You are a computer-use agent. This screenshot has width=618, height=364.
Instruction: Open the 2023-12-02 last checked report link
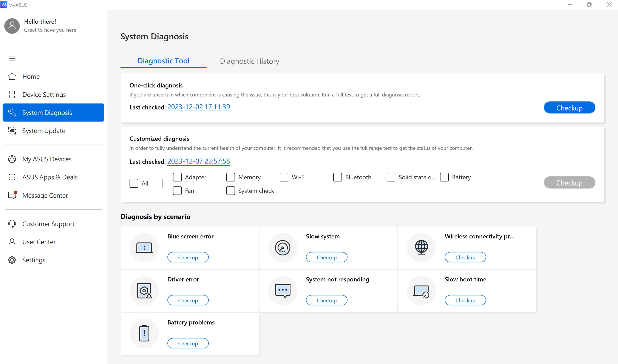pos(198,107)
